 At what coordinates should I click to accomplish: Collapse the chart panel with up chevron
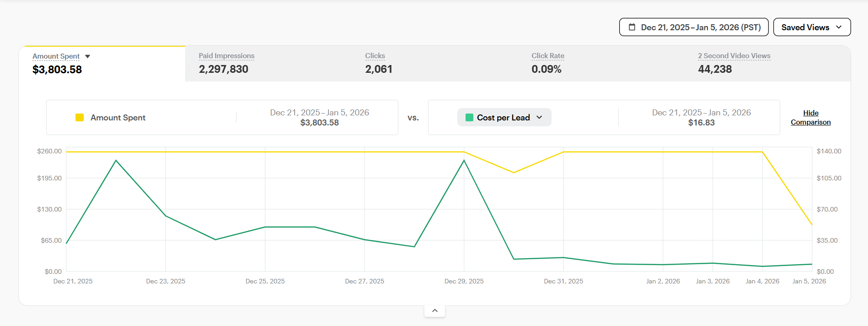coord(434,310)
